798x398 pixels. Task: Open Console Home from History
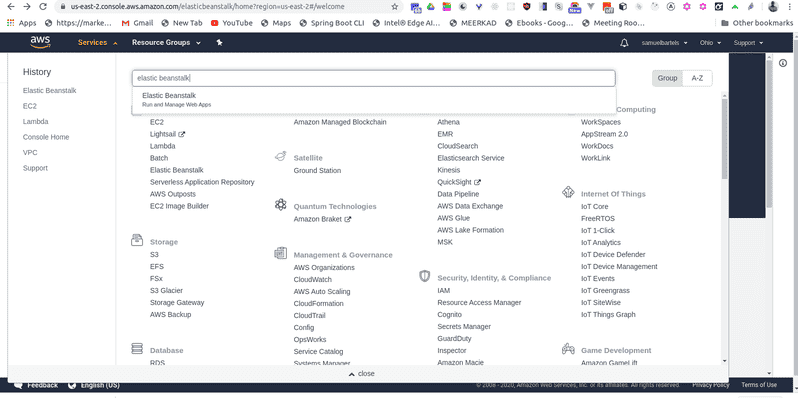click(46, 137)
